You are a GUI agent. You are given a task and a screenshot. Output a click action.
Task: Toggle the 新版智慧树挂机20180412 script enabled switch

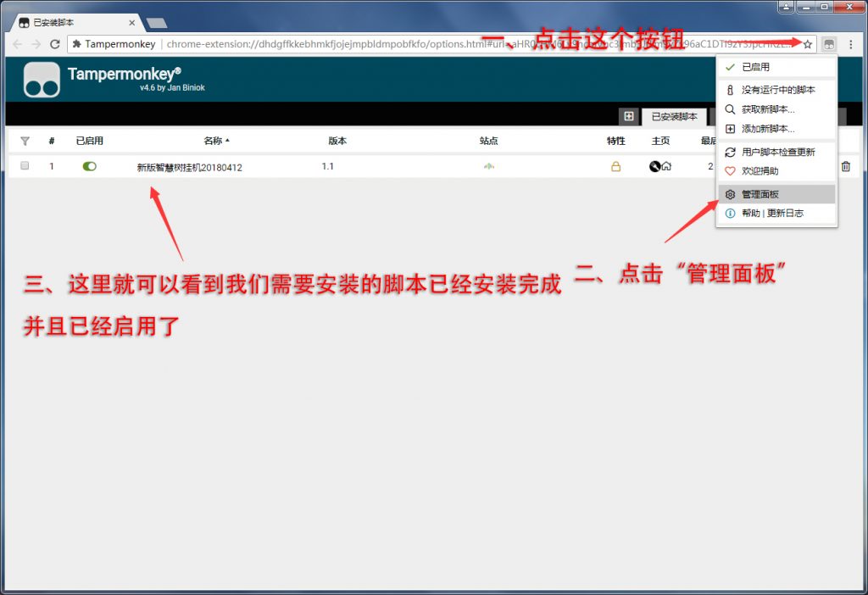pos(89,166)
